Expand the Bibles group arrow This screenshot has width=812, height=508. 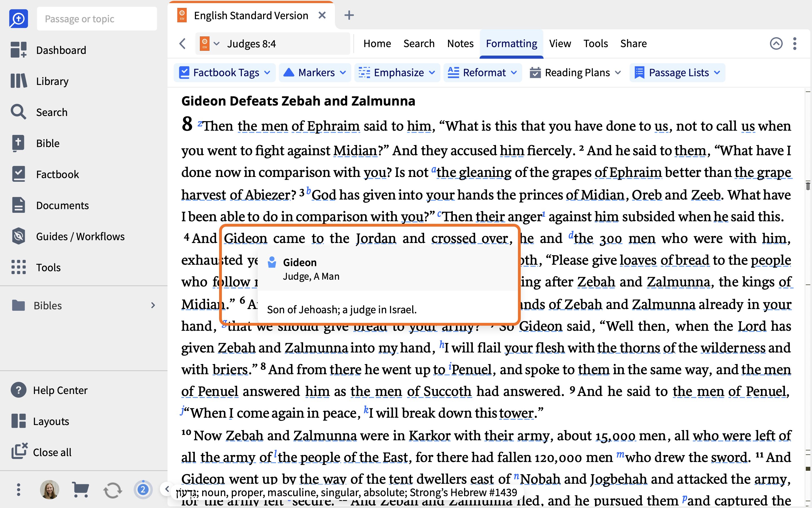click(x=153, y=305)
